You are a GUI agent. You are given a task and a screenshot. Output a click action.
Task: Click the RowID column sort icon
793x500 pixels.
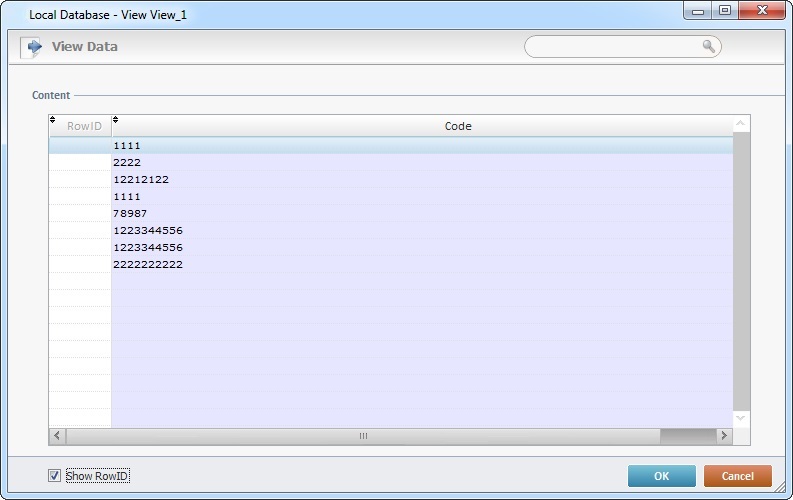53,120
